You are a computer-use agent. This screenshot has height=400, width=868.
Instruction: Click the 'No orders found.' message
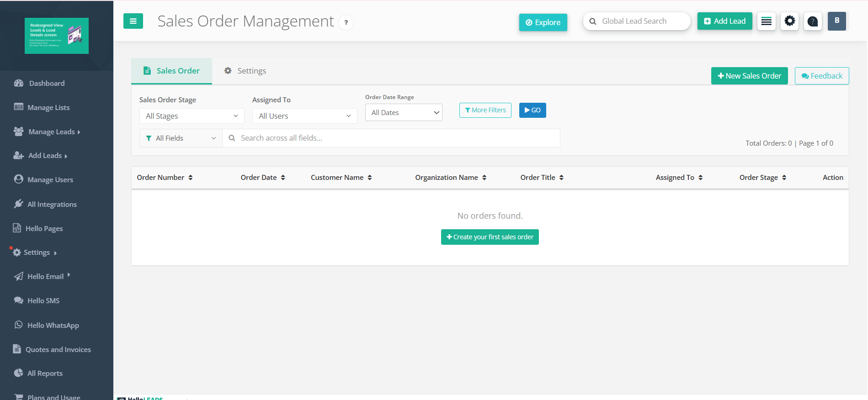(490, 216)
